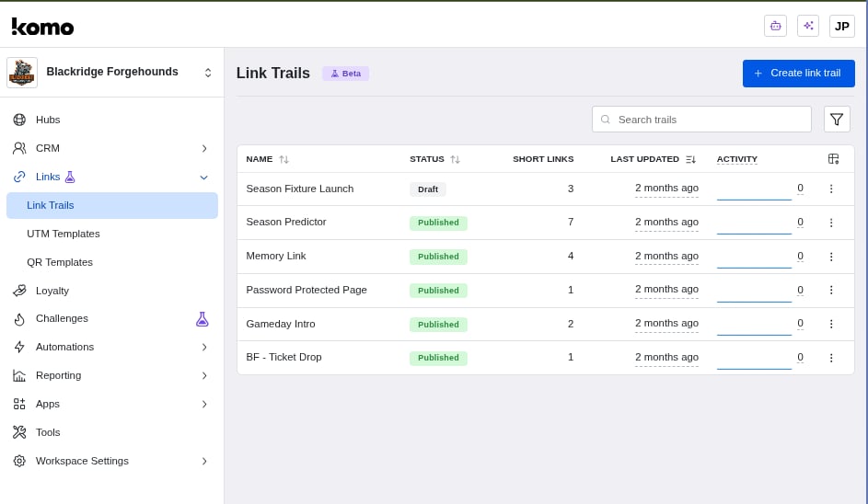868x504 pixels.
Task: Click the Automations lightning bolt icon
Action: (19, 347)
